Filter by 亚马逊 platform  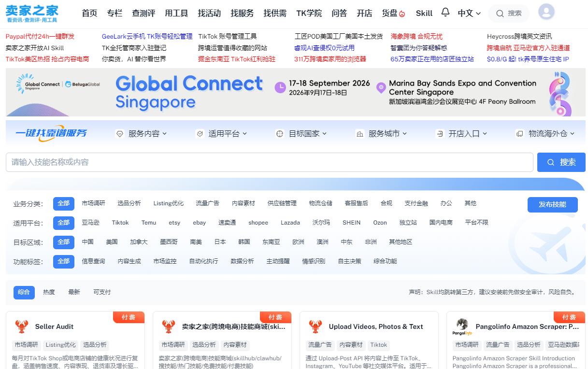[90, 223]
